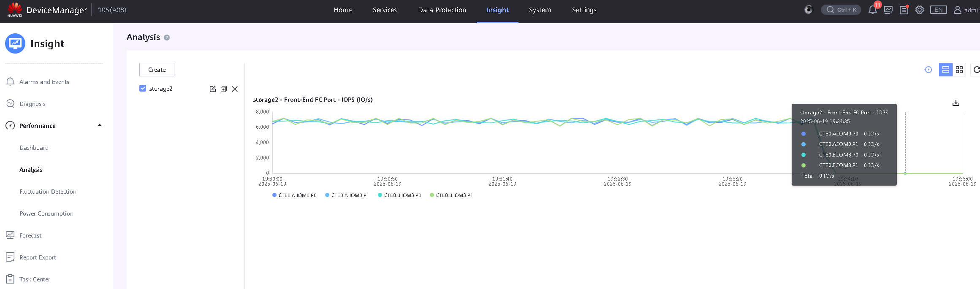The image size is (980, 289).
Task: Open the gear settings icon in header
Action: [x=920, y=10]
